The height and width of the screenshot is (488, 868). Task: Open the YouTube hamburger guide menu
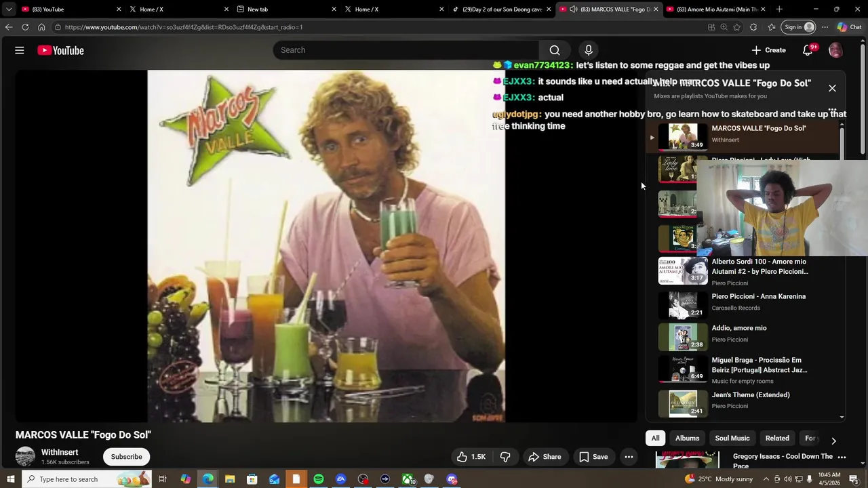(x=20, y=50)
